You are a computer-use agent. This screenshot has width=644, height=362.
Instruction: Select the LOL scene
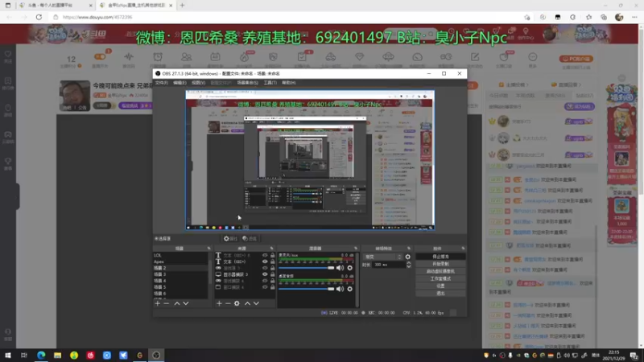click(180, 255)
